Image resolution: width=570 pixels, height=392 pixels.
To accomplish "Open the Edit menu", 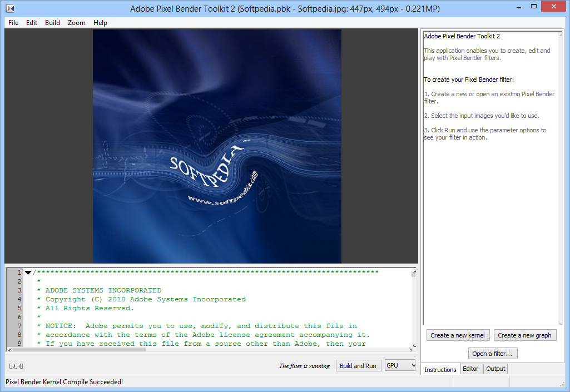I will coord(32,23).
